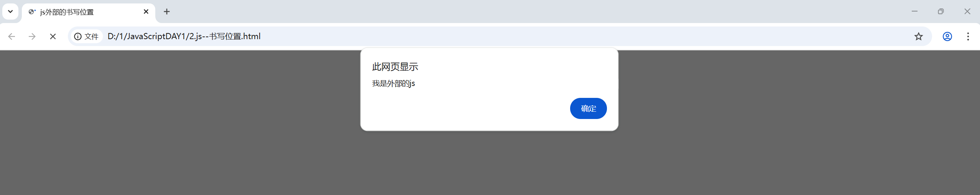Close the js外部的书写位置 tab

(x=146, y=12)
